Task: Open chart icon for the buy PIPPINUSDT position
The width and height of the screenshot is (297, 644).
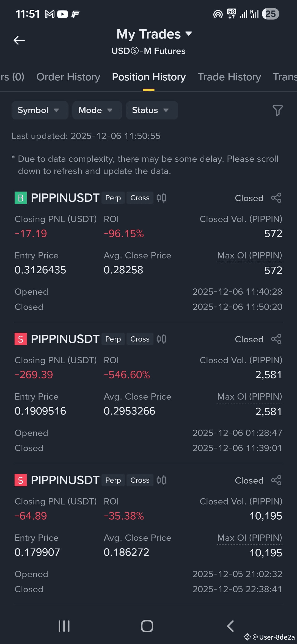Action: point(161,198)
